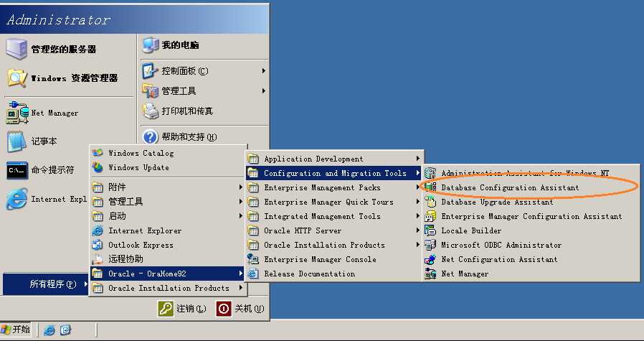This screenshot has height=341, width=644.
Task: Open Release Documentation icon
Action: coord(253,274)
